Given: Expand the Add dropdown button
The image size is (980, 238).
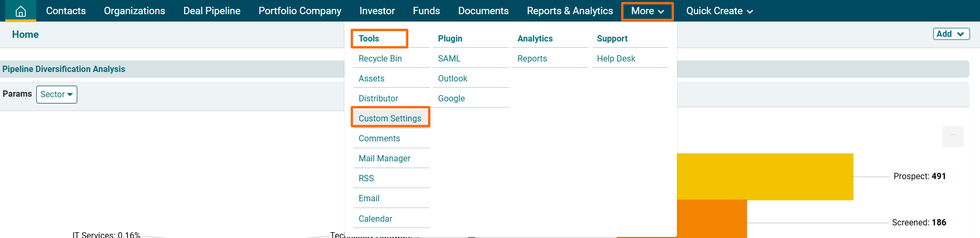Looking at the screenshot, I should [x=951, y=34].
